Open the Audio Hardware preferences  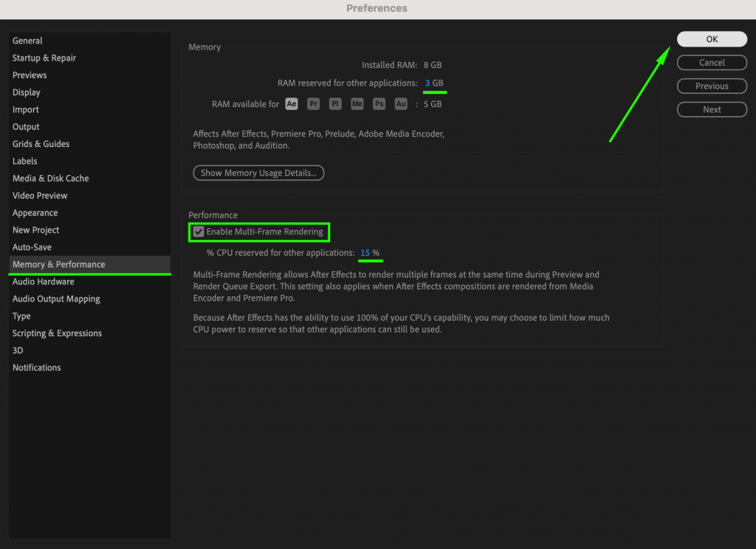tap(43, 282)
